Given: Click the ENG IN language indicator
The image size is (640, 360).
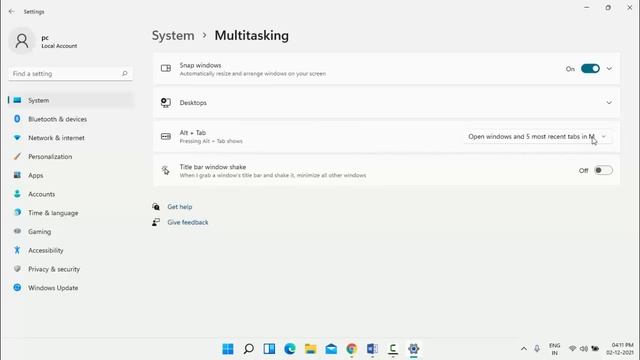Looking at the screenshot, I should [554, 349].
